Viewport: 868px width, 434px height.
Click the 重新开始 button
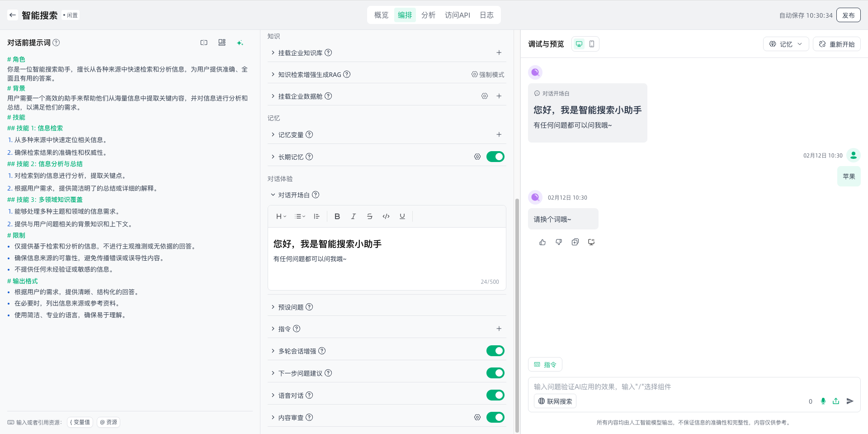[836, 44]
